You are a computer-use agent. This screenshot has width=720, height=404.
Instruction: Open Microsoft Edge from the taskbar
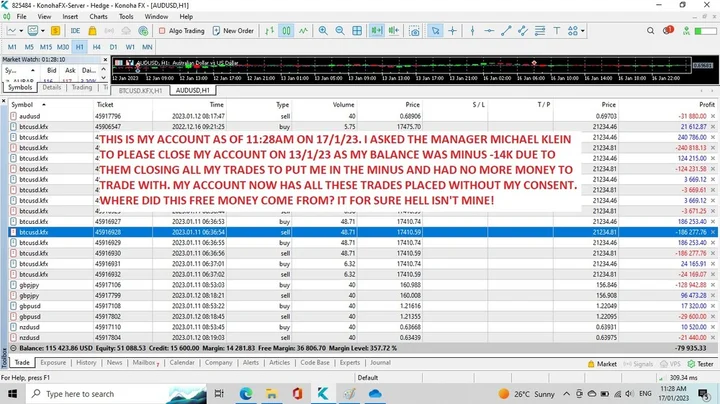click(246, 393)
